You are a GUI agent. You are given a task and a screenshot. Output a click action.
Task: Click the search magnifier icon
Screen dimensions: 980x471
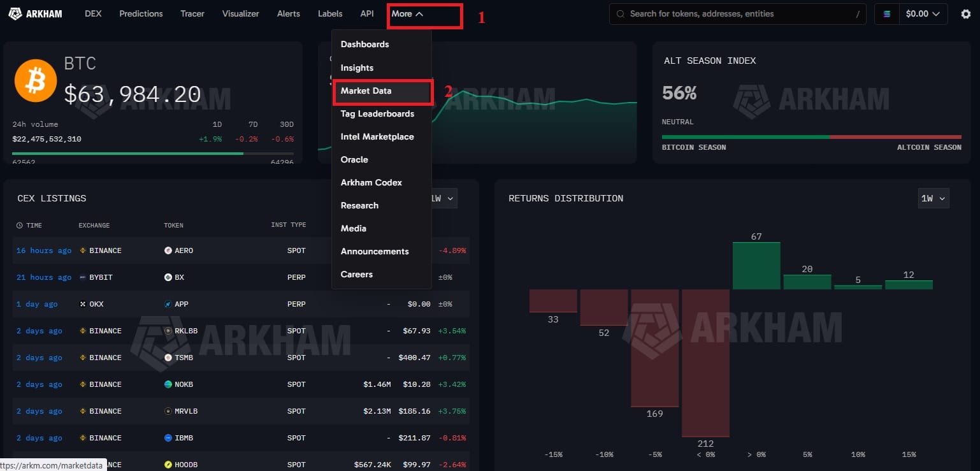[x=620, y=14]
